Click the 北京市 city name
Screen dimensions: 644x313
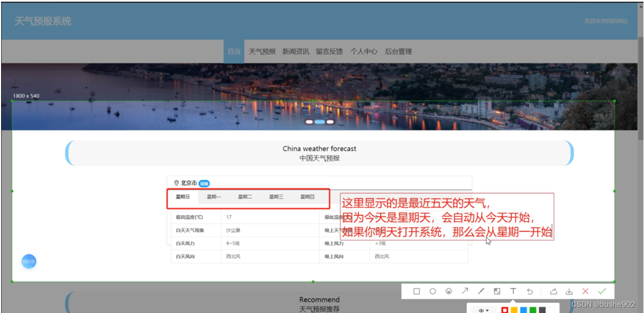tap(189, 183)
